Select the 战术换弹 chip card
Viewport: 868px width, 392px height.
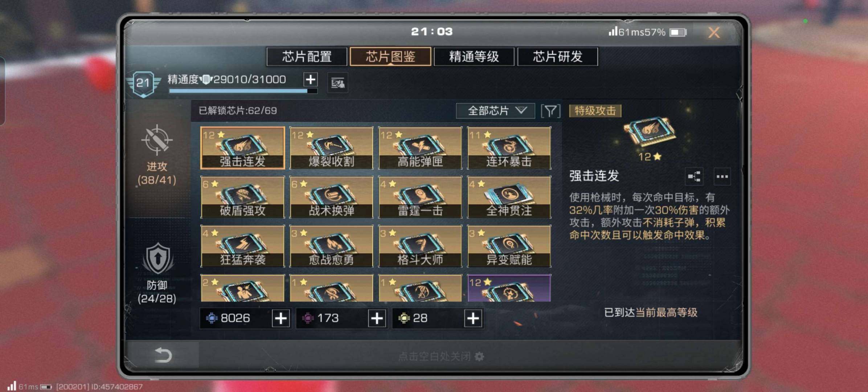click(331, 197)
